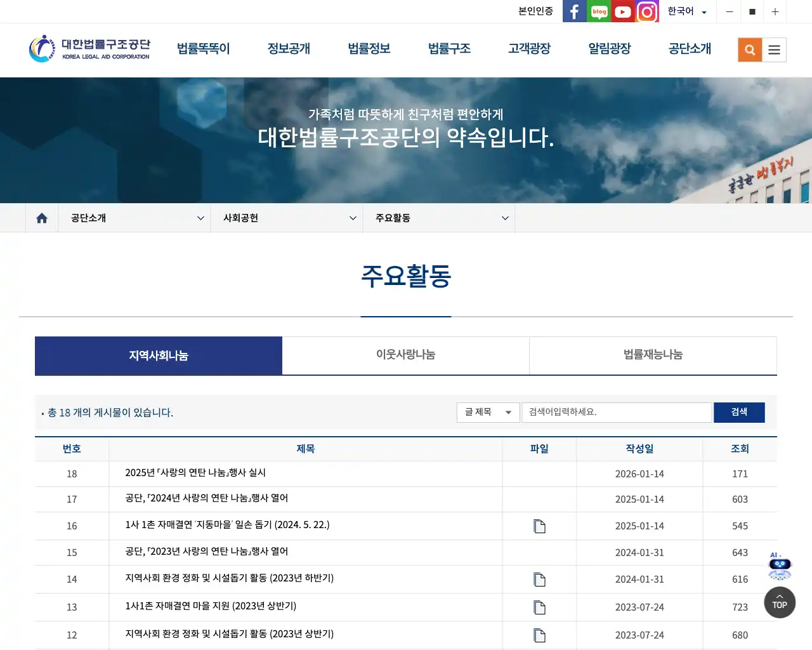
Task: Click view count 723
Action: 740,607
